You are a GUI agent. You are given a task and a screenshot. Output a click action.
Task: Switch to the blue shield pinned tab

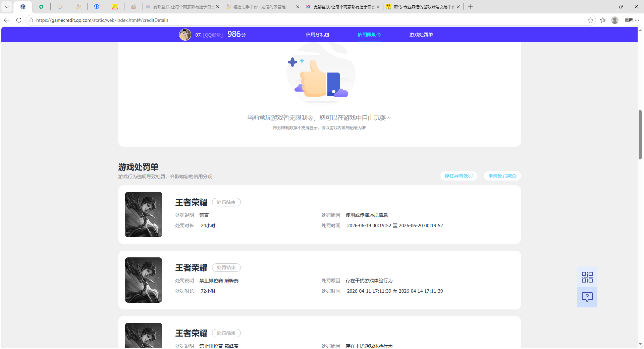97,7
